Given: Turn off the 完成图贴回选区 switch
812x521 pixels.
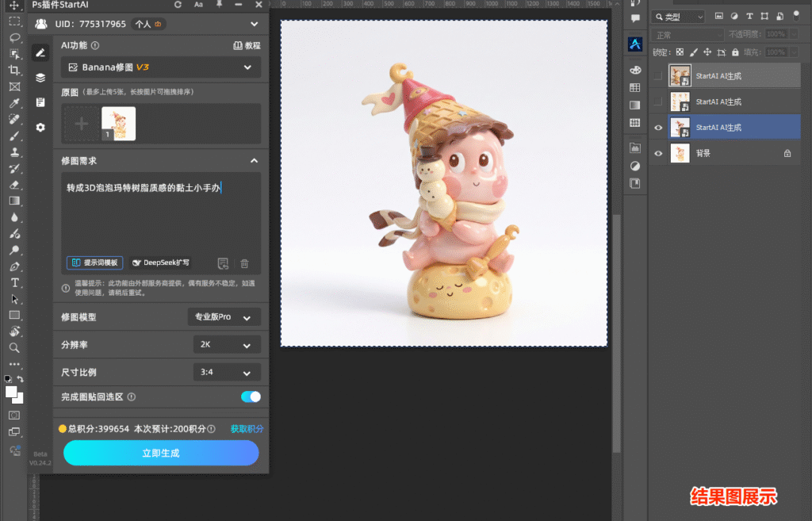Looking at the screenshot, I should [251, 396].
